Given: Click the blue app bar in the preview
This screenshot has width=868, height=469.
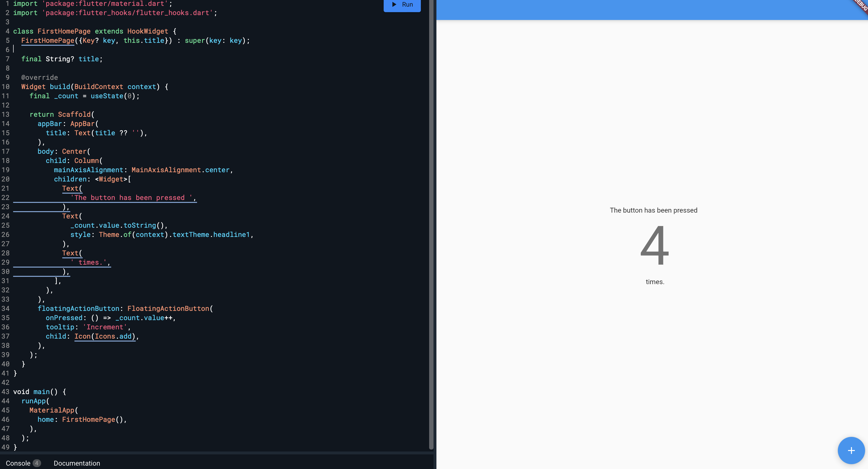Looking at the screenshot, I should click(x=652, y=10).
